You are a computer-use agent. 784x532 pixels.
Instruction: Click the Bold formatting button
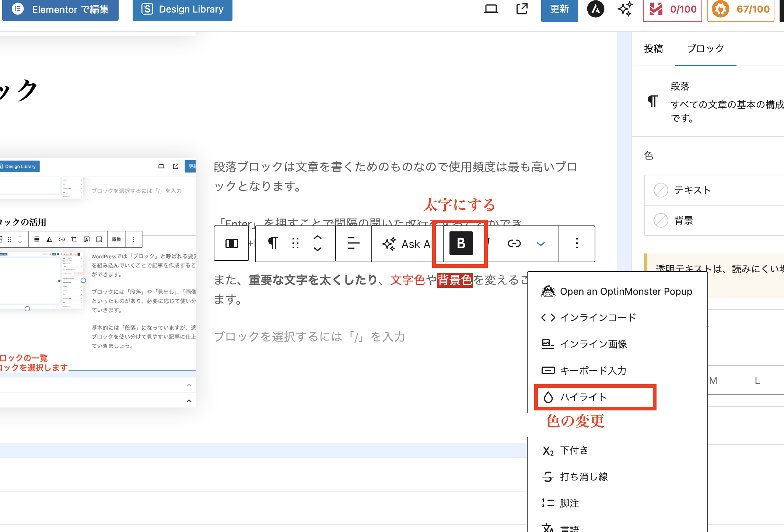pos(461,244)
